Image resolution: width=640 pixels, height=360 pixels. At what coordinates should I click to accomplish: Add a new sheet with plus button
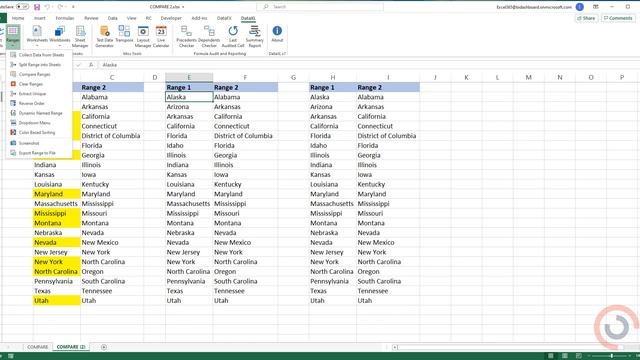(104, 347)
